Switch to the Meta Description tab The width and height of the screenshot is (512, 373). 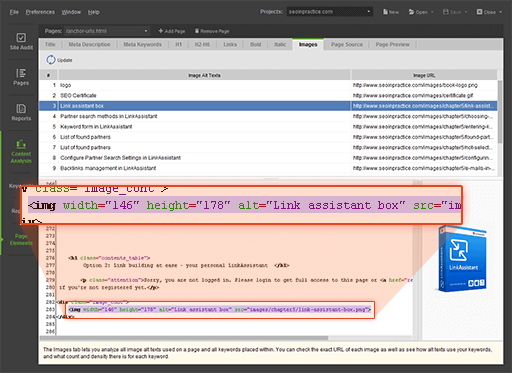[89, 44]
